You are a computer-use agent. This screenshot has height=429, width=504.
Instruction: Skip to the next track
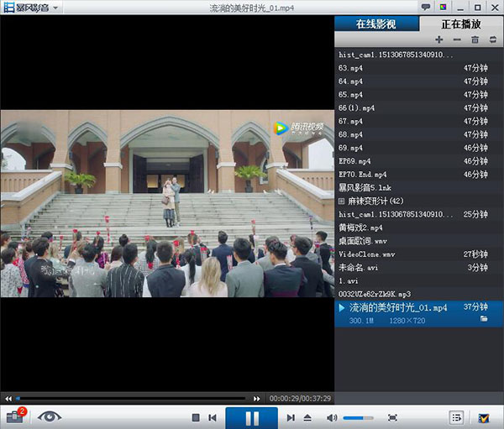(291, 418)
